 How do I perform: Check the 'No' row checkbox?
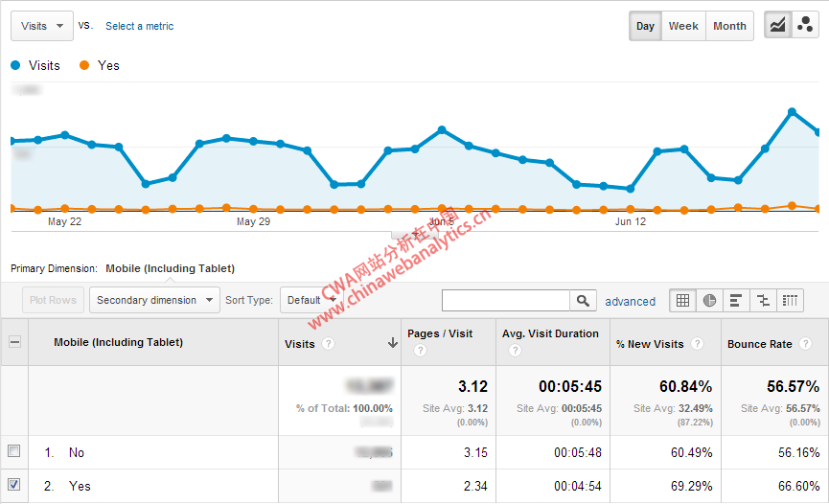[13, 451]
